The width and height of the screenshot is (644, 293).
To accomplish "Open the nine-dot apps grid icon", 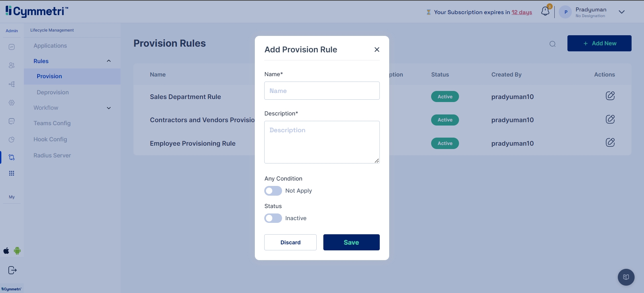I will 12,174.
